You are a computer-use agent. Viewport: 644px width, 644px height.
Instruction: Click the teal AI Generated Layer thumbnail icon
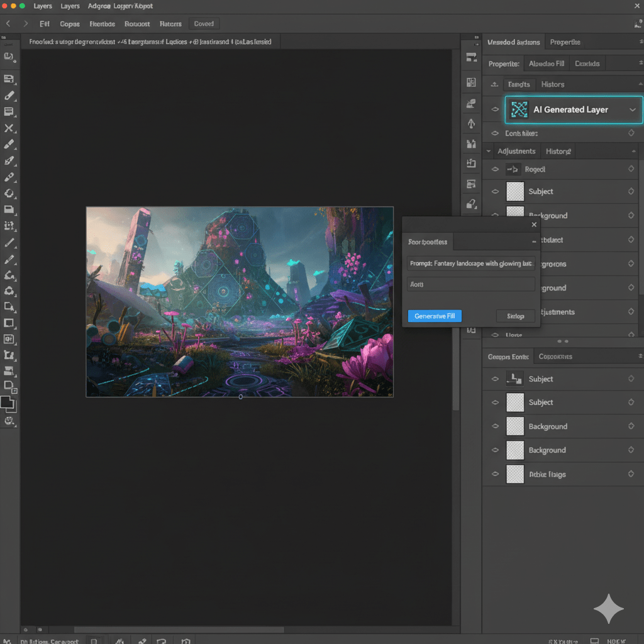click(x=519, y=109)
